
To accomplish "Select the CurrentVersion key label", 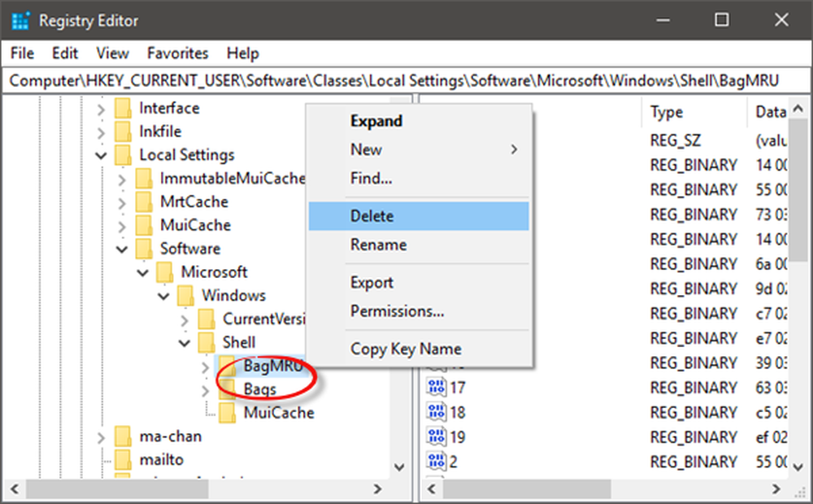I will pyautogui.click(x=263, y=319).
